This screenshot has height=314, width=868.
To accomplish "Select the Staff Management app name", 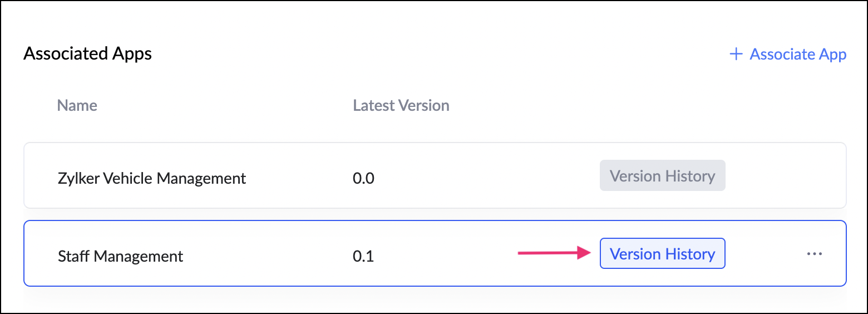I will (x=120, y=256).
